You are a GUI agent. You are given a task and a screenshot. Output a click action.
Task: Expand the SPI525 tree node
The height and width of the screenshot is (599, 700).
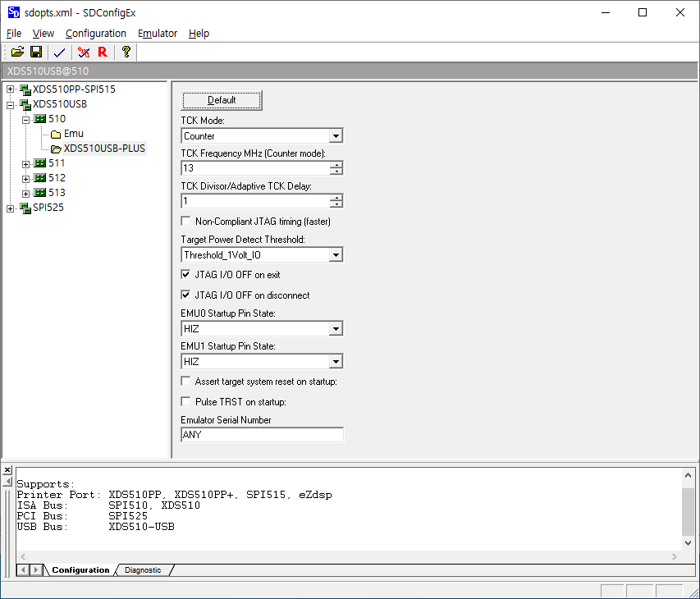click(11, 208)
